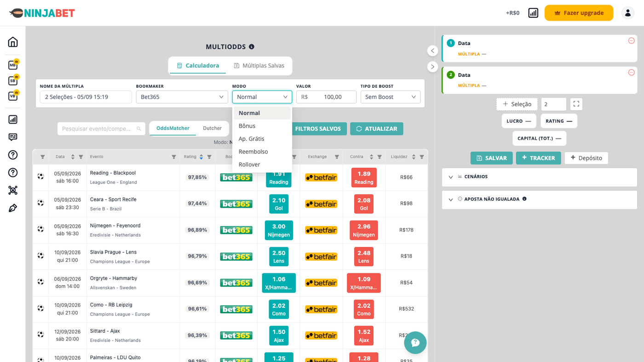This screenshot has height=362, width=644.
Task: Click the Aposta Não Igualada info icon
Action: [x=524, y=199]
